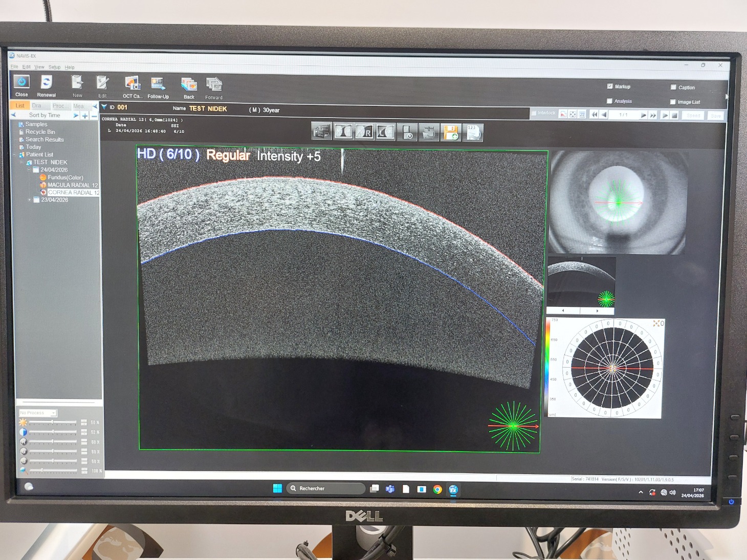Image resolution: width=747 pixels, height=560 pixels.
Task: Select the left eye L view icon
Action: click(385, 132)
